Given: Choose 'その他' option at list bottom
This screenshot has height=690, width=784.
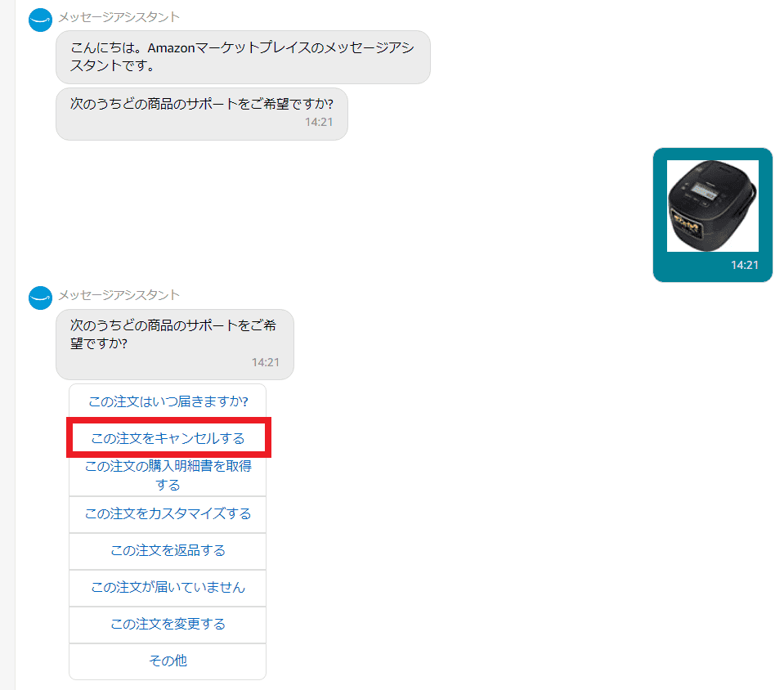Looking at the screenshot, I should tap(168, 661).
